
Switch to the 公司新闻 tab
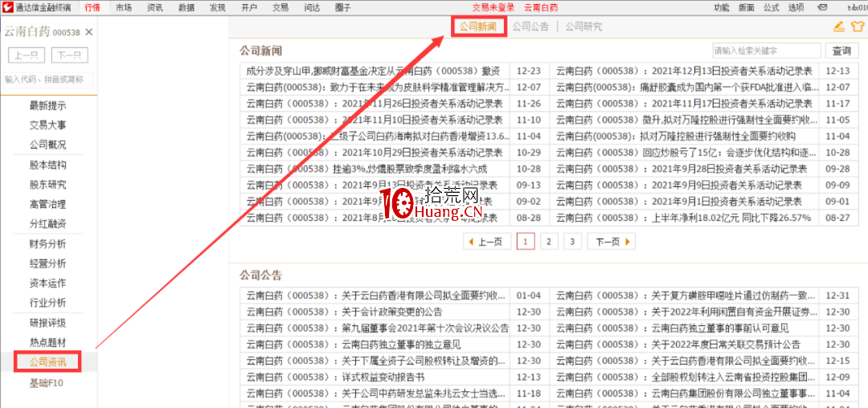pyautogui.click(x=478, y=27)
